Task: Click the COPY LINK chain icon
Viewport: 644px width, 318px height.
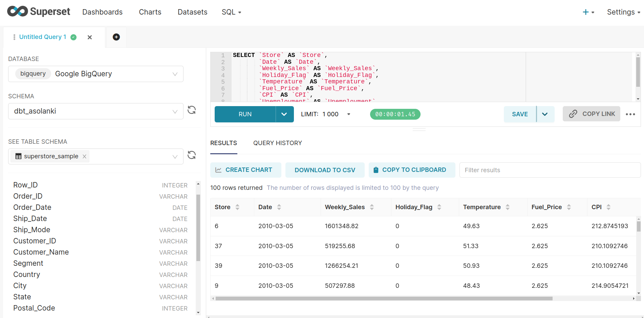Action: pos(573,114)
